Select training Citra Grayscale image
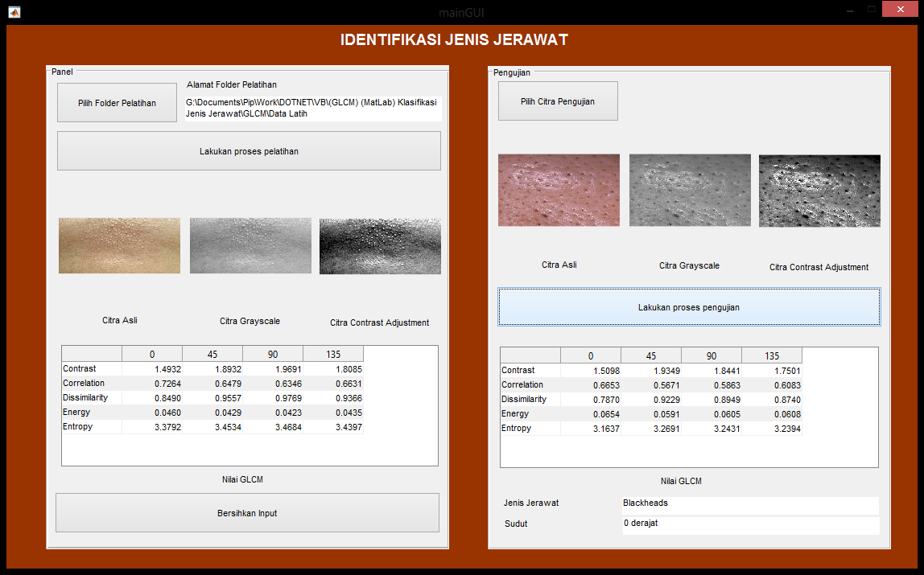 250,245
